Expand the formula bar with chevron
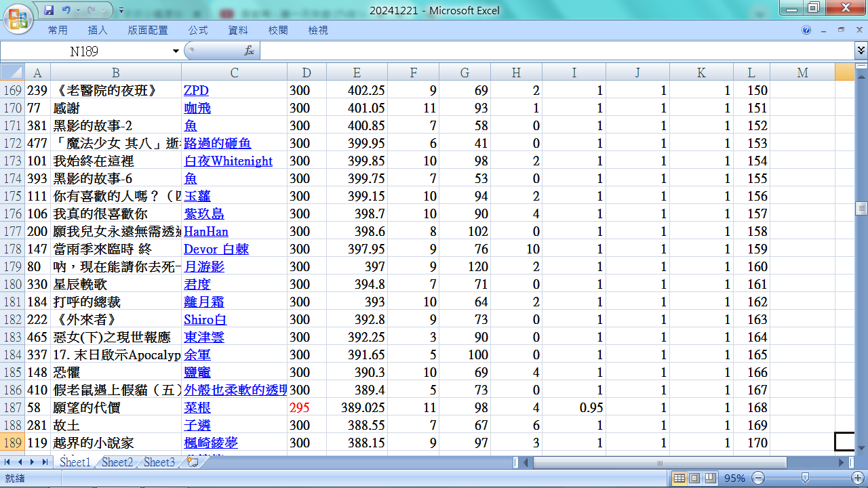868x488 pixels. click(861, 51)
